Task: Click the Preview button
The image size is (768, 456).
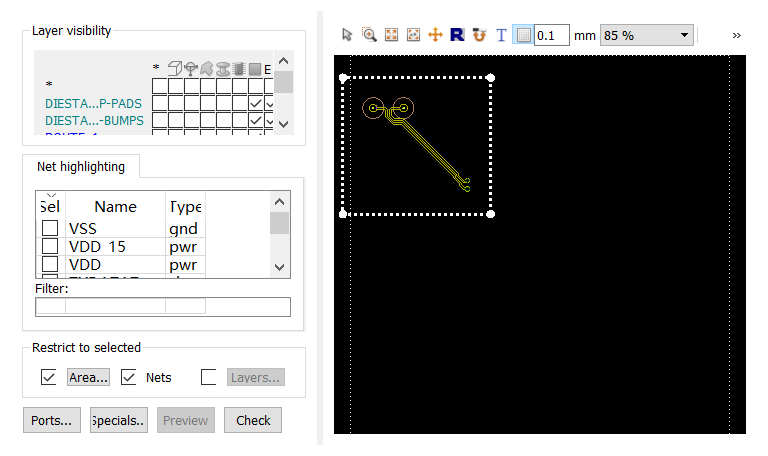Action: [x=186, y=420]
